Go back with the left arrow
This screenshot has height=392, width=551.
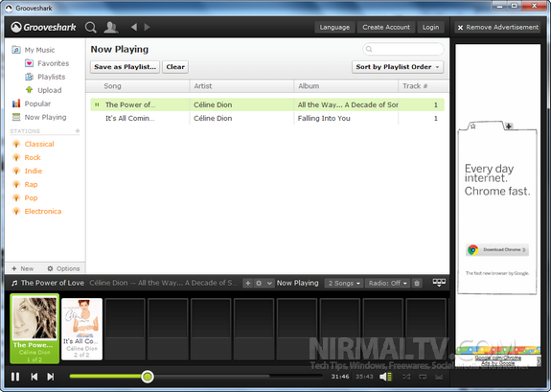[134, 27]
